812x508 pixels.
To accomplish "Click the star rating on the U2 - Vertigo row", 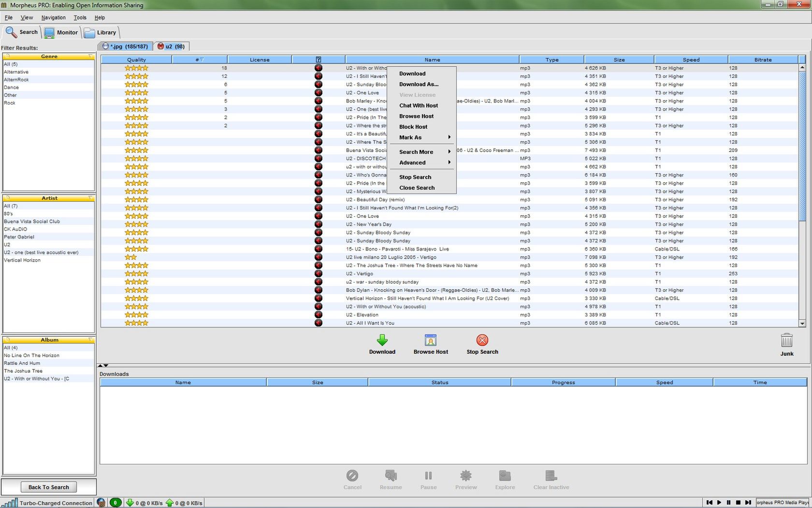I will 136,274.
